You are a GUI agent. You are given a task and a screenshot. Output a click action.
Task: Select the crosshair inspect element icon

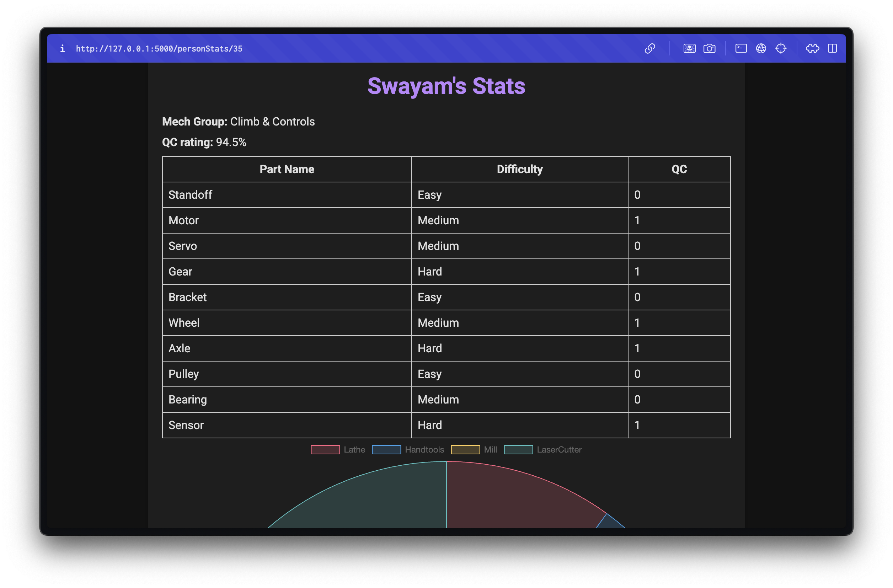pyautogui.click(x=780, y=48)
